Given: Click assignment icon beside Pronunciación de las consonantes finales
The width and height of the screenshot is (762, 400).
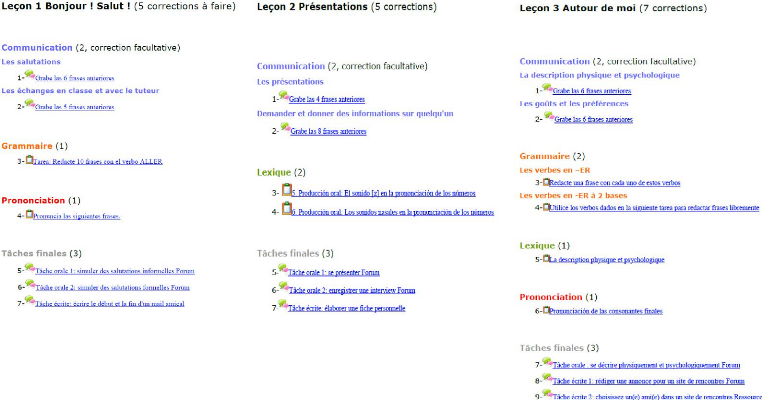Looking at the screenshot, I should point(546,310).
